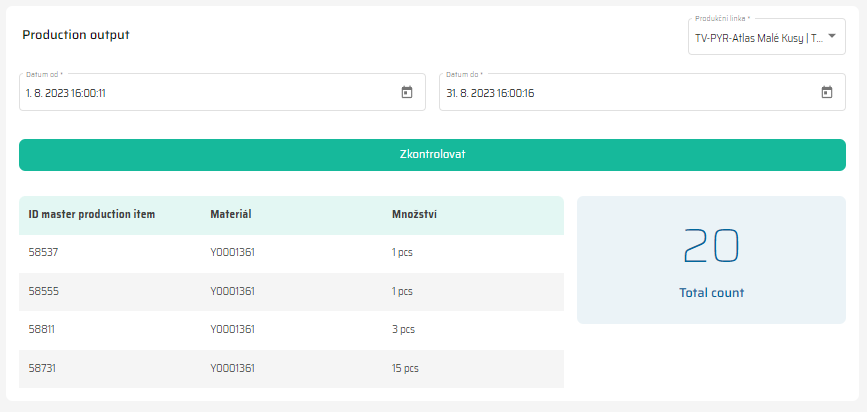Click the Materiál column header
The height and width of the screenshot is (412, 867).
pos(230,214)
